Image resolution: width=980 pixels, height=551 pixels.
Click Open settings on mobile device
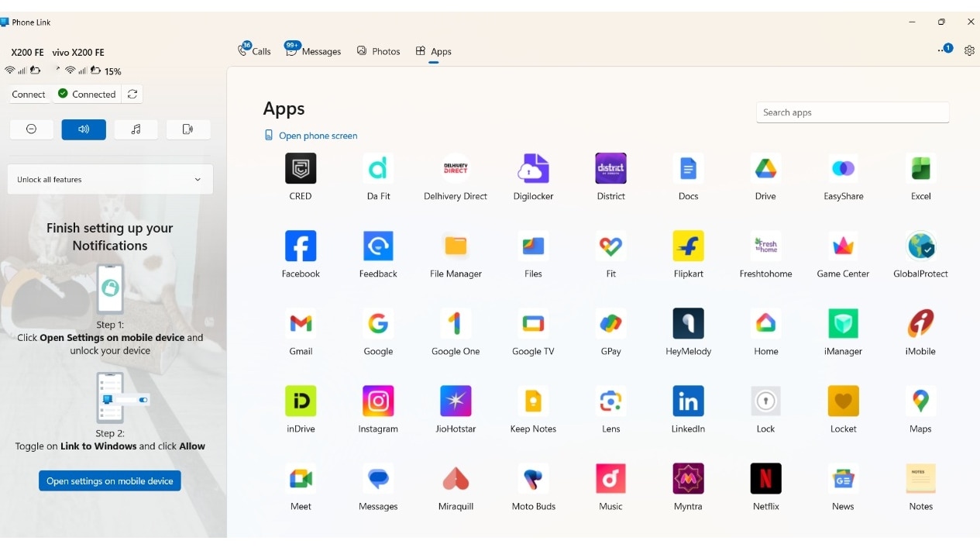tap(109, 480)
